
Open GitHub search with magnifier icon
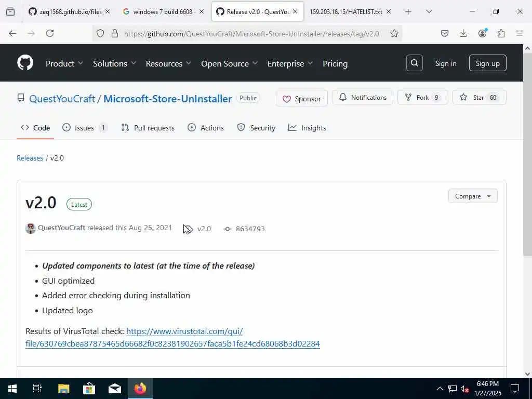point(414,63)
